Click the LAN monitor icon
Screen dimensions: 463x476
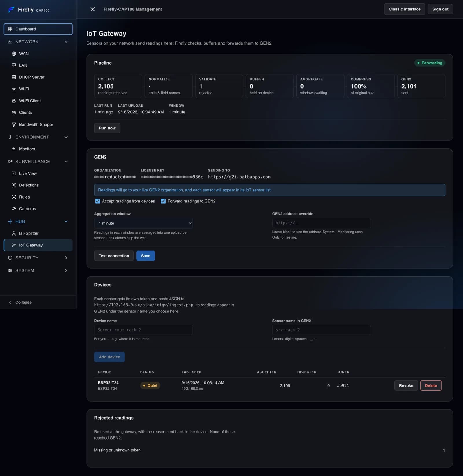point(14,65)
